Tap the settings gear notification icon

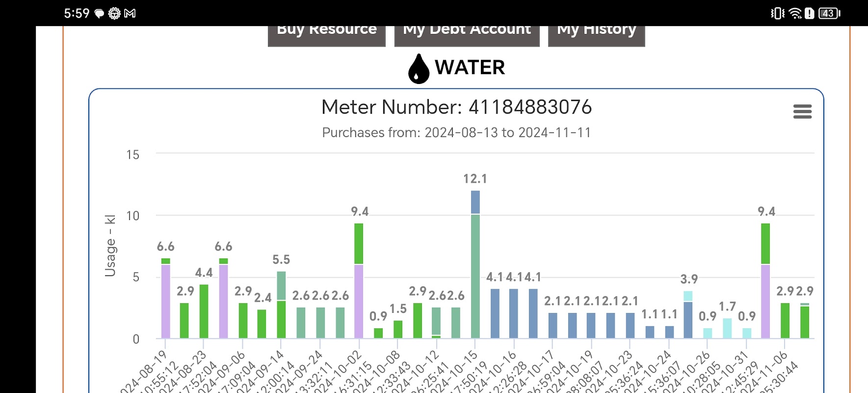114,13
